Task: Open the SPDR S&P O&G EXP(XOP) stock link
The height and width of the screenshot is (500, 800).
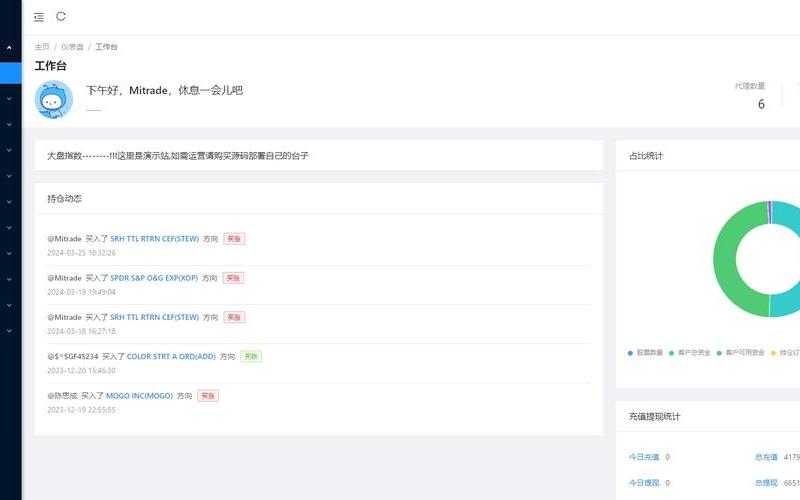Action: (154, 278)
